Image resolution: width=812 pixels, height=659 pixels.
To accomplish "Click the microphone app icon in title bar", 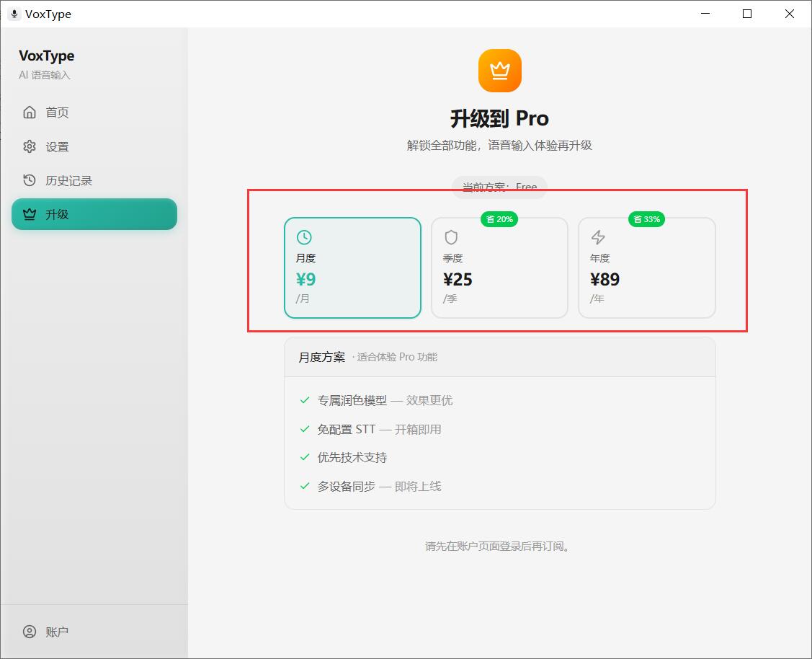I will click(x=14, y=14).
